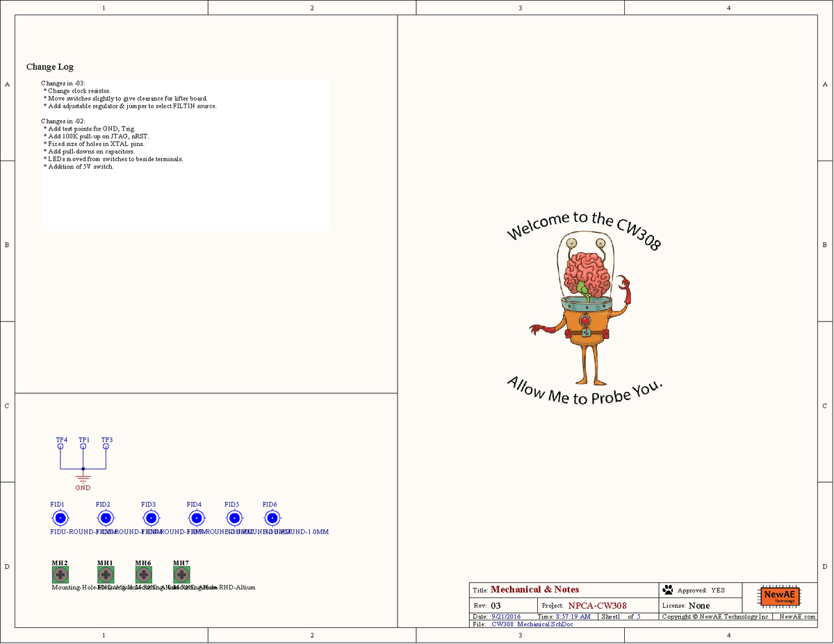
Task: Select the MH2 mounting hole symbol
Action: [x=60, y=575]
